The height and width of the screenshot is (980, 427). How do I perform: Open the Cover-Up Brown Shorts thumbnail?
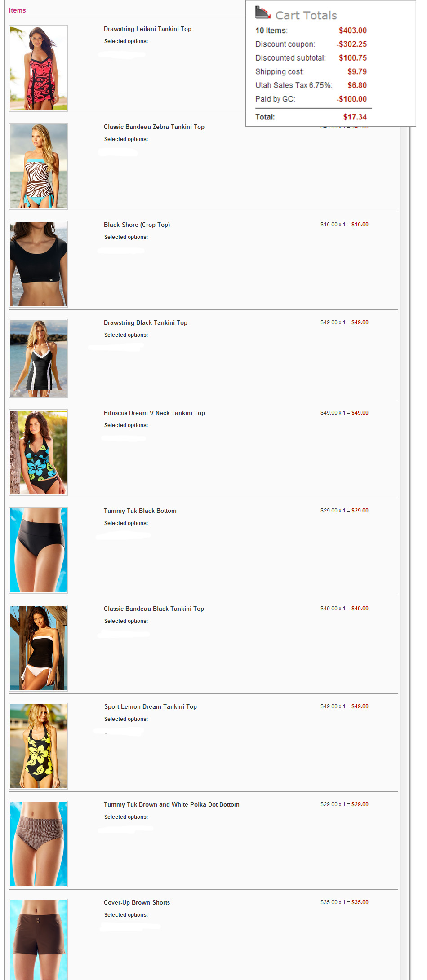[38, 939]
